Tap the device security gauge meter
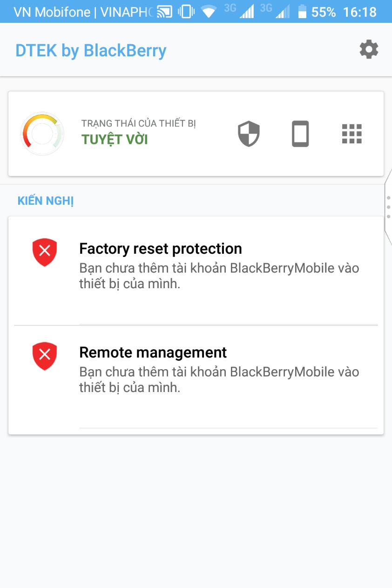The width and height of the screenshot is (392, 588). tap(42, 134)
